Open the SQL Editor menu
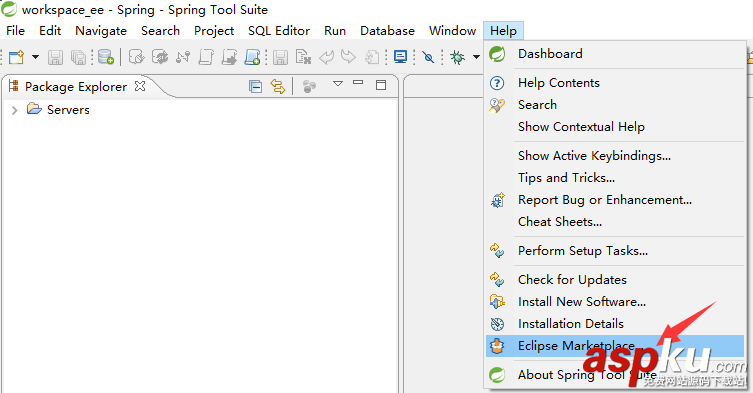 coord(279,31)
